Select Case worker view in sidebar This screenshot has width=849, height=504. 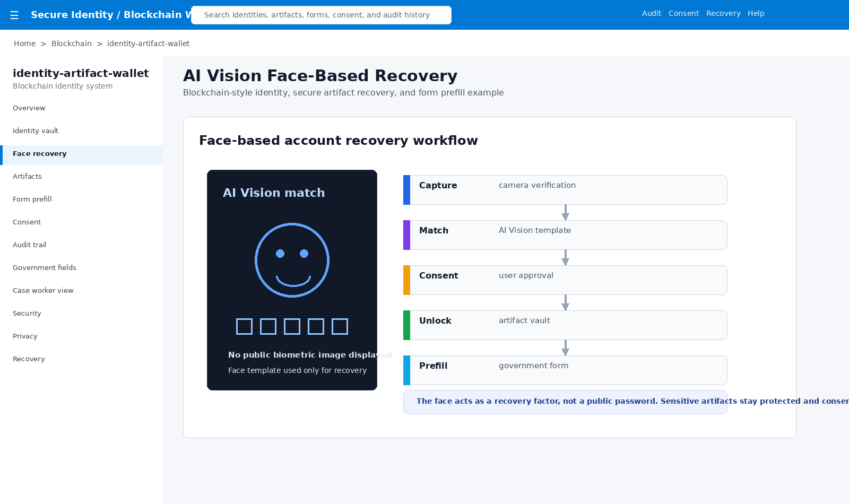[81, 291]
